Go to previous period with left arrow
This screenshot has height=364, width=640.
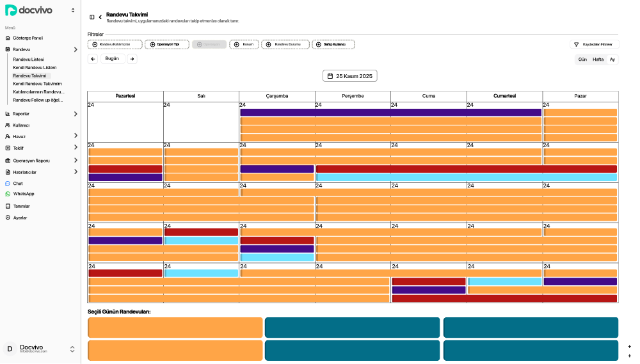tap(93, 59)
